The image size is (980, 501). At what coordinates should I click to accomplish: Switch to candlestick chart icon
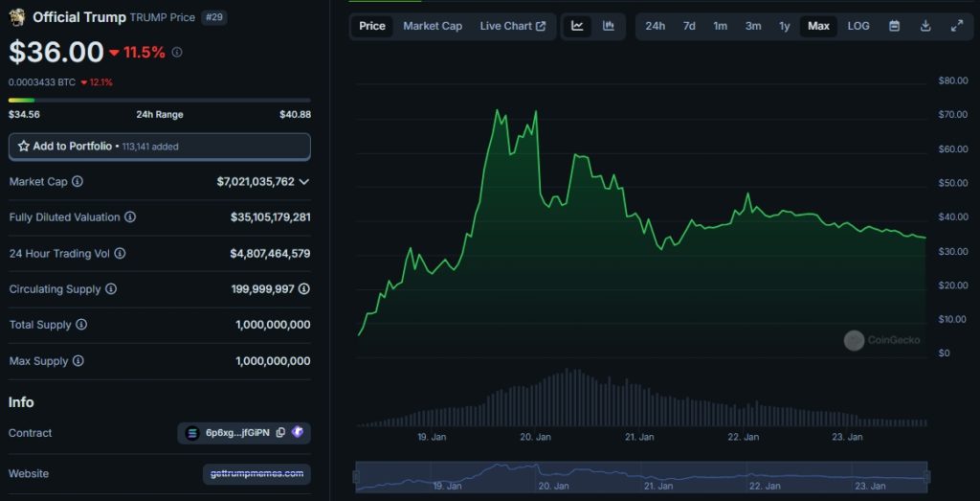608,26
